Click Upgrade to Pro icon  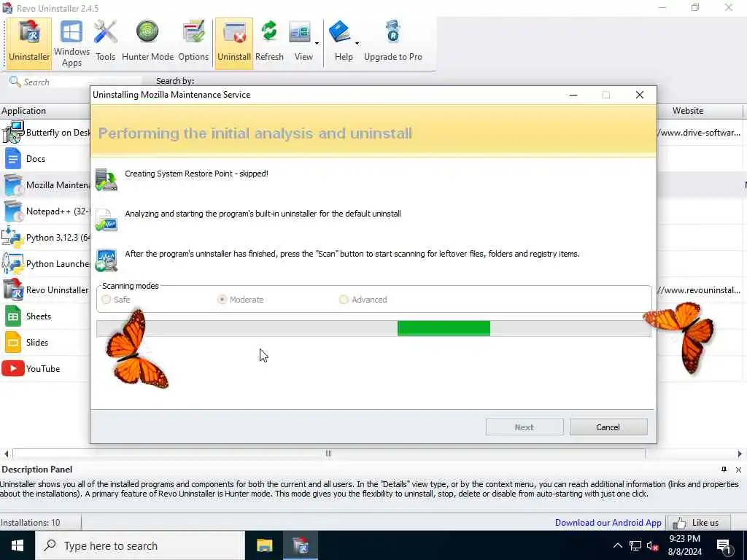coord(393,43)
